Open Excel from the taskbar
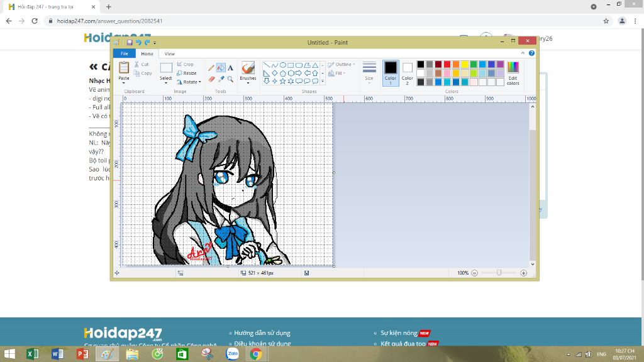Screen dimensions: 644x362 click(x=33, y=354)
